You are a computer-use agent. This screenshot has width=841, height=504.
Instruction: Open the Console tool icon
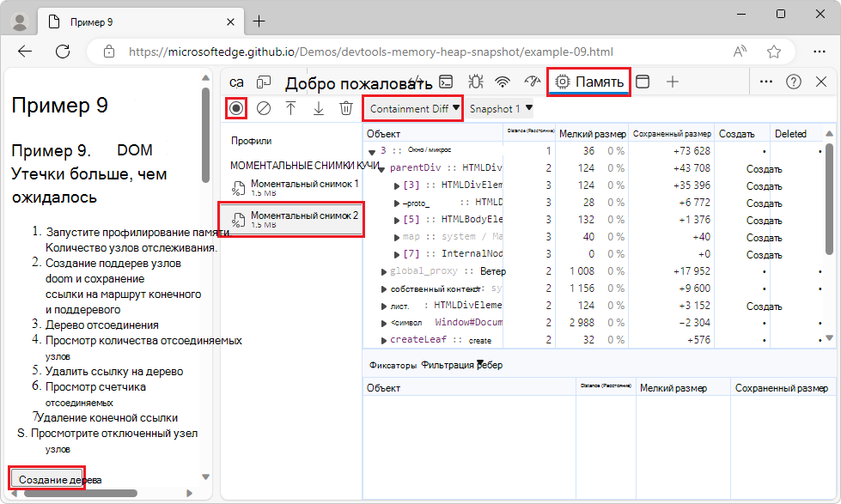(x=446, y=82)
